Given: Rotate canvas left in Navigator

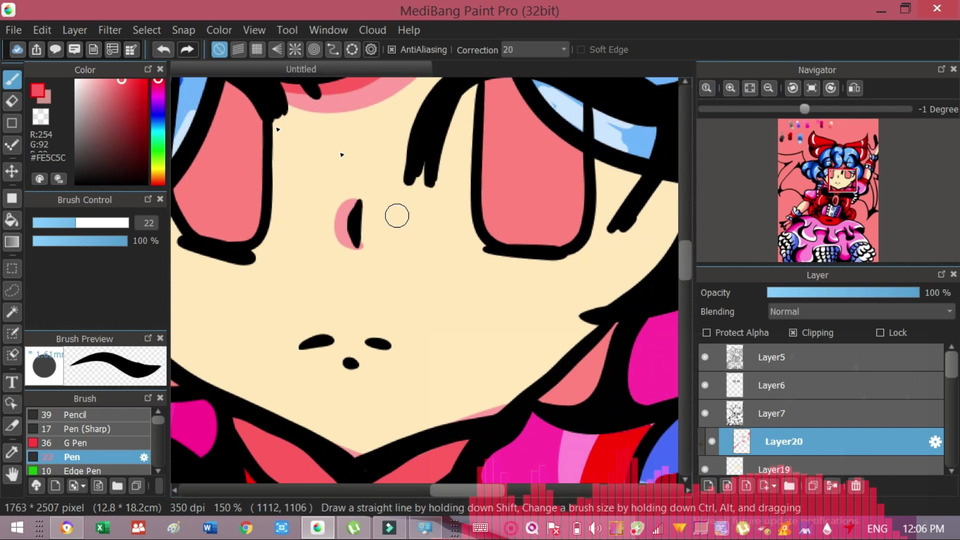Looking at the screenshot, I should 793,88.
